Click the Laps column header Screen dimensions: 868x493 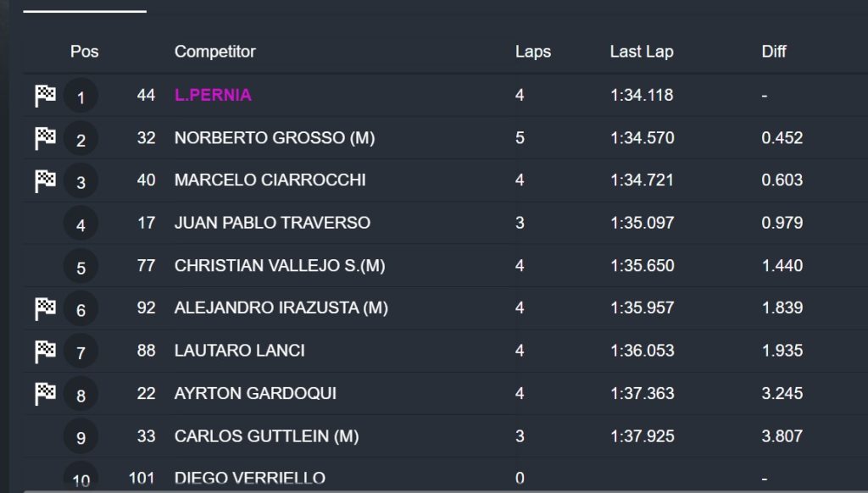532,52
